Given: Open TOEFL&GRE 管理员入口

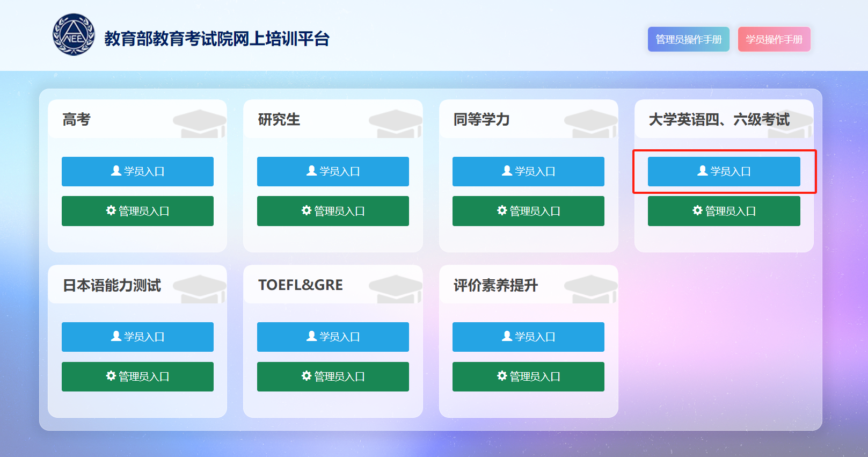Looking at the screenshot, I should [333, 376].
